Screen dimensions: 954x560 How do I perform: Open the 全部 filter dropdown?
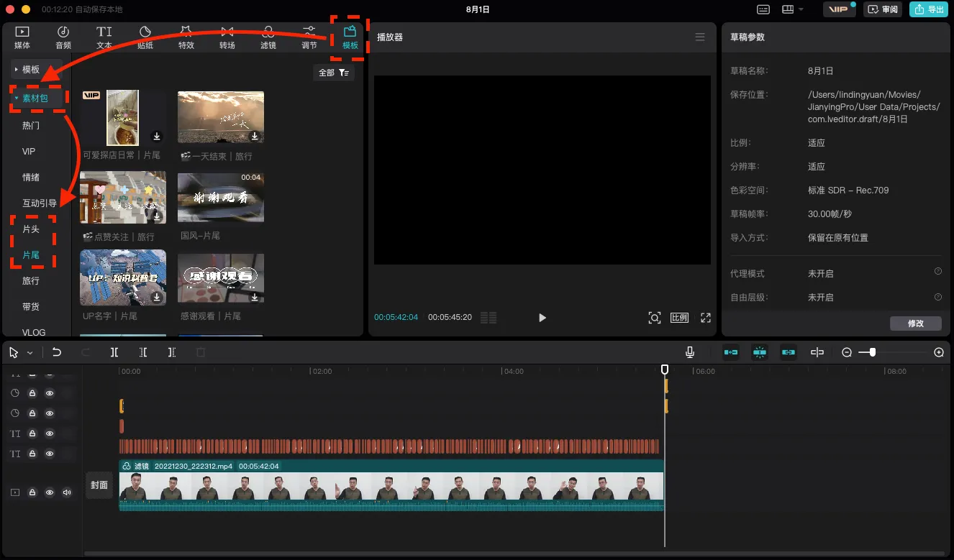pyautogui.click(x=334, y=73)
